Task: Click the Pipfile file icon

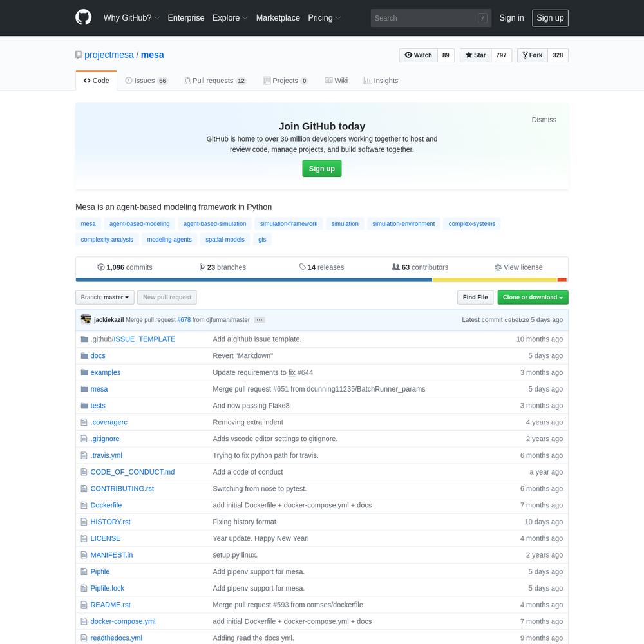Action: click(x=84, y=572)
